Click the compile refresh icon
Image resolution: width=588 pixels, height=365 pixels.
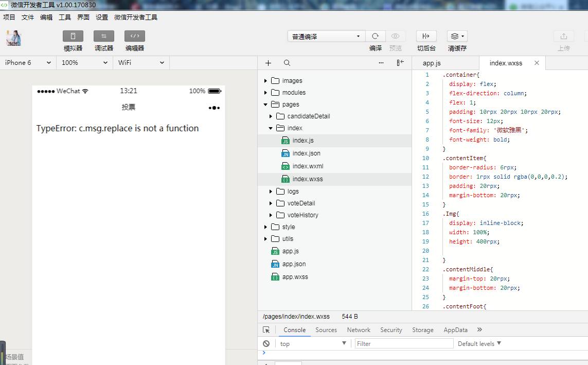coord(376,36)
